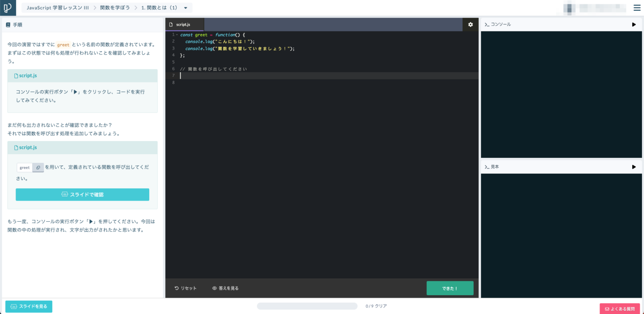The image size is (644, 314).
Task: Collapse the fold arrow on line 1
Action: click(x=177, y=35)
